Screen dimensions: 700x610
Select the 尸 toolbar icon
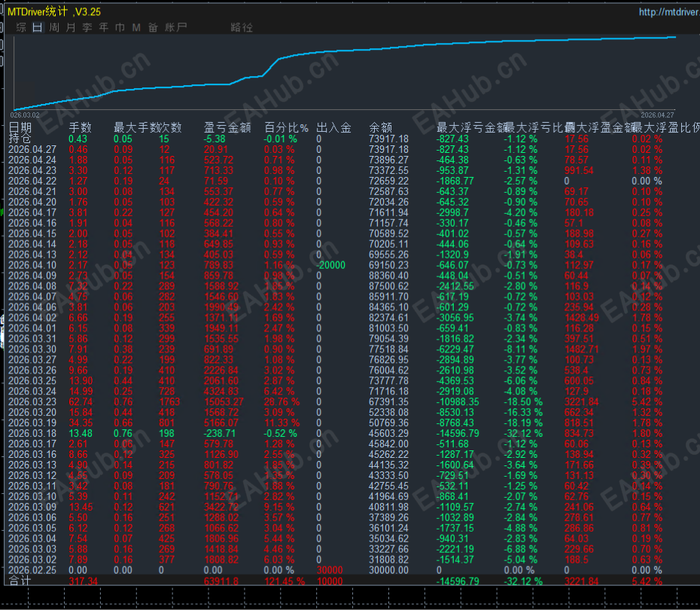(181, 27)
